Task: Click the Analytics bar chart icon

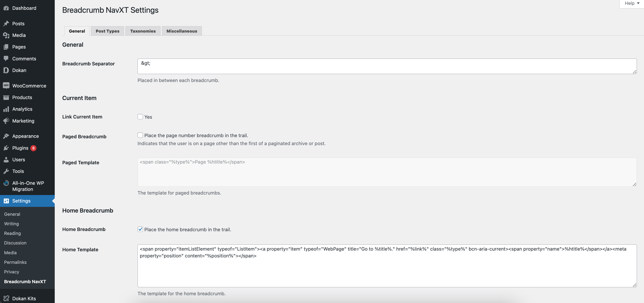Action: [x=6, y=109]
